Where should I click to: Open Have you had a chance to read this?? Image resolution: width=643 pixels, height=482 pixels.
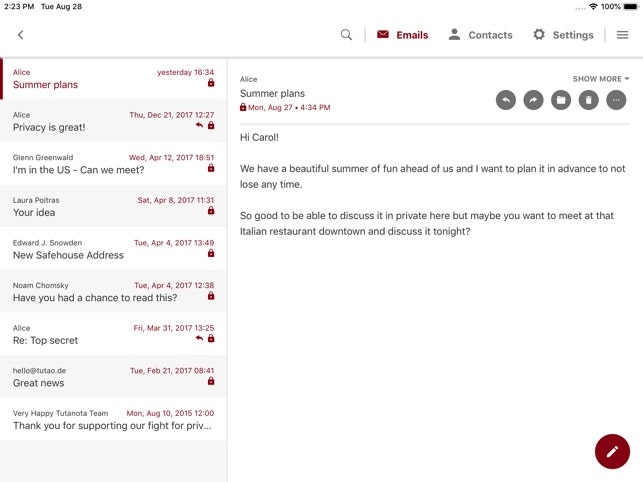114,292
